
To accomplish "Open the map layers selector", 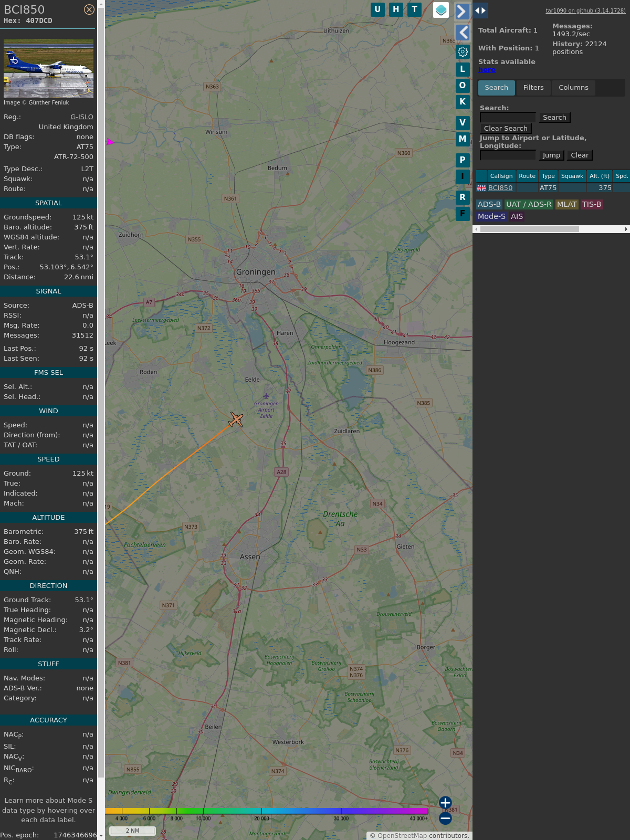I will click(x=441, y=10).
